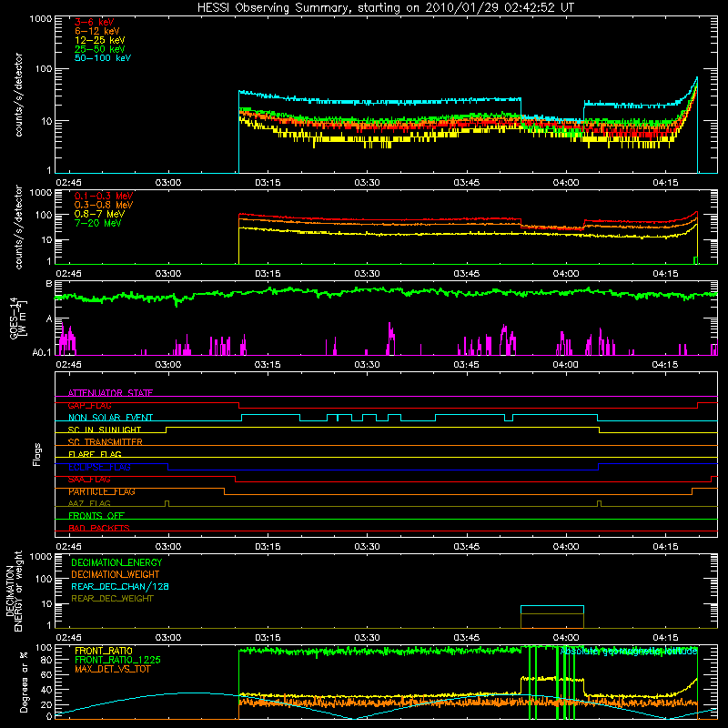
Task: Select the MAX_DET_VS_TOT legend label
Action: pos(112,669)
